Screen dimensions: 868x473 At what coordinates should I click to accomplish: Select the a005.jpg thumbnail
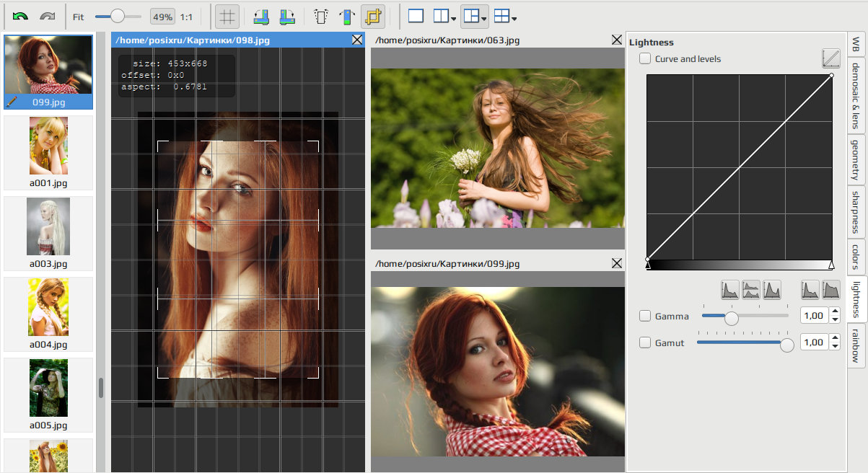[48, 394]
